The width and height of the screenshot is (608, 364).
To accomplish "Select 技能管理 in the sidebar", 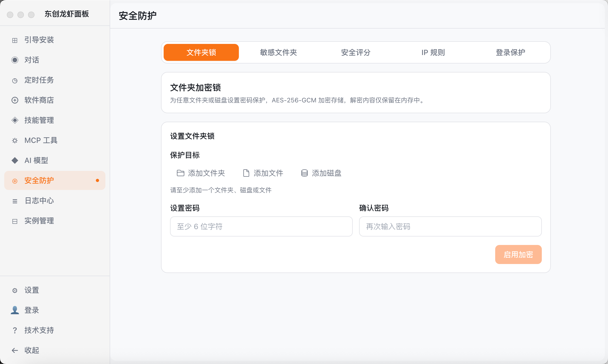I will coord(55,120).
